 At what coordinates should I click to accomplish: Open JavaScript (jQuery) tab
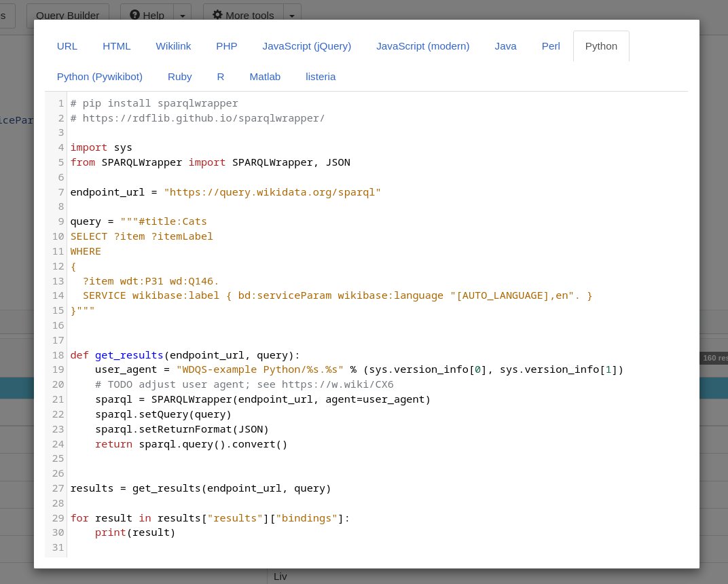pos(306,46)
